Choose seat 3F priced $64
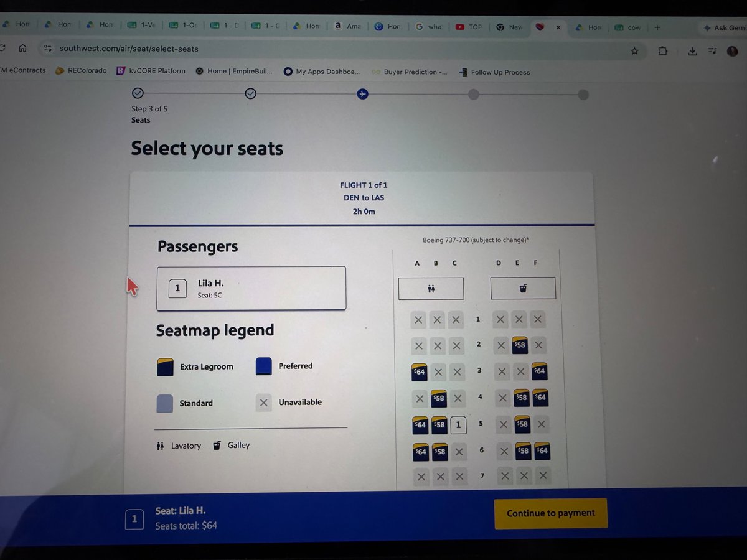Screen dimensions: 747x560 (539, 371)
